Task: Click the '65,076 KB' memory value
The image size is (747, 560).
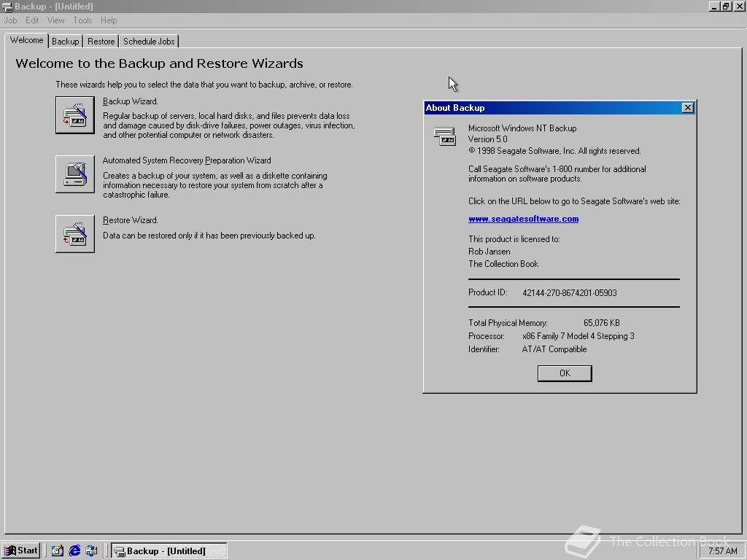Action: click(601, 323)
